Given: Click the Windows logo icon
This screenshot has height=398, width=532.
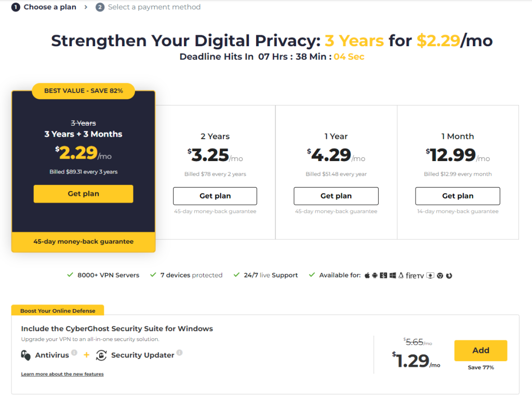Looking at the screenshot, I should coord(393,275).
